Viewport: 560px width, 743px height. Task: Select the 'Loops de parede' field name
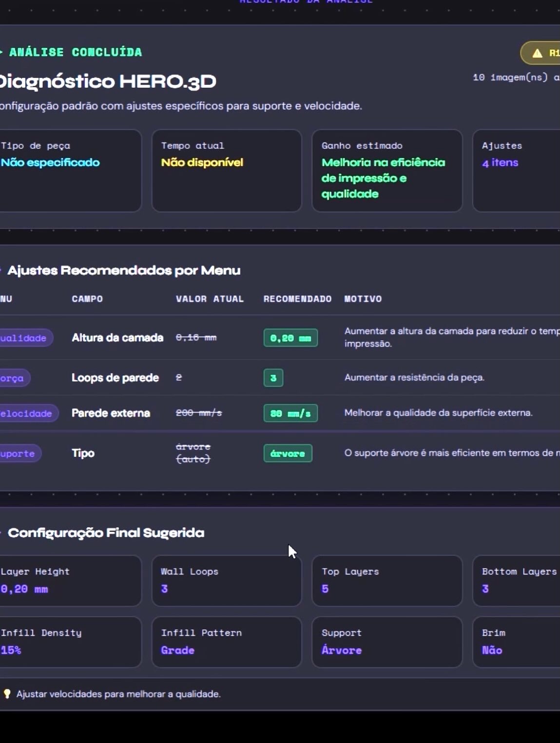pos(115,378)
